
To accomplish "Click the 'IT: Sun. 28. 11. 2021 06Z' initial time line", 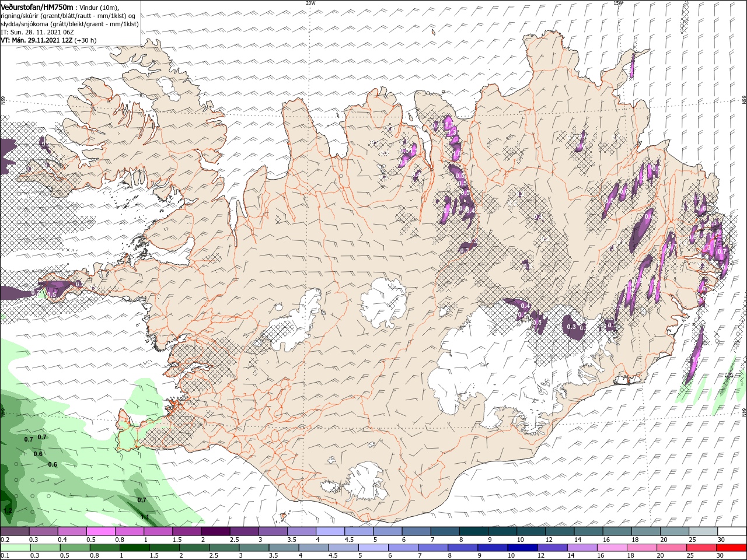I will tap(37, 32).
